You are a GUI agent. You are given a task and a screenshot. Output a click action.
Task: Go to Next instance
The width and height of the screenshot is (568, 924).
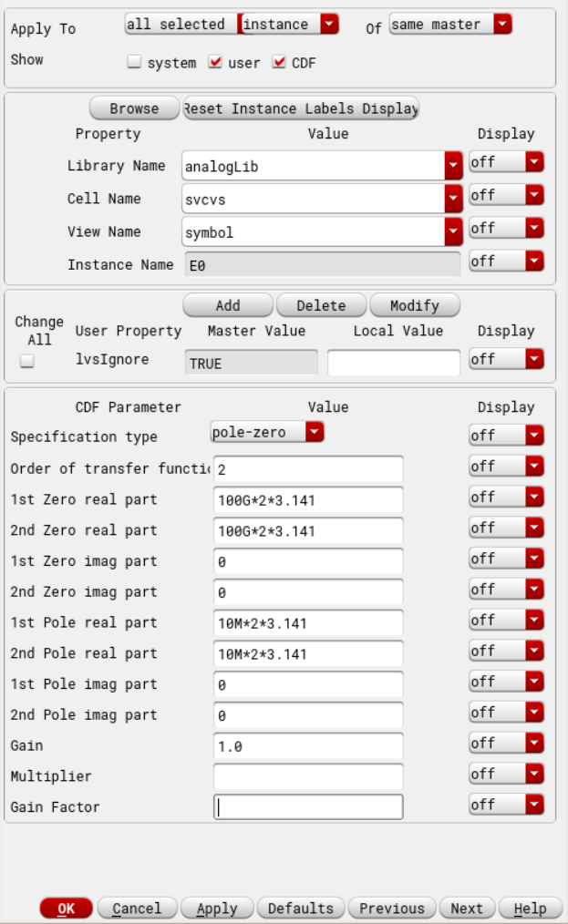point(467,909)
